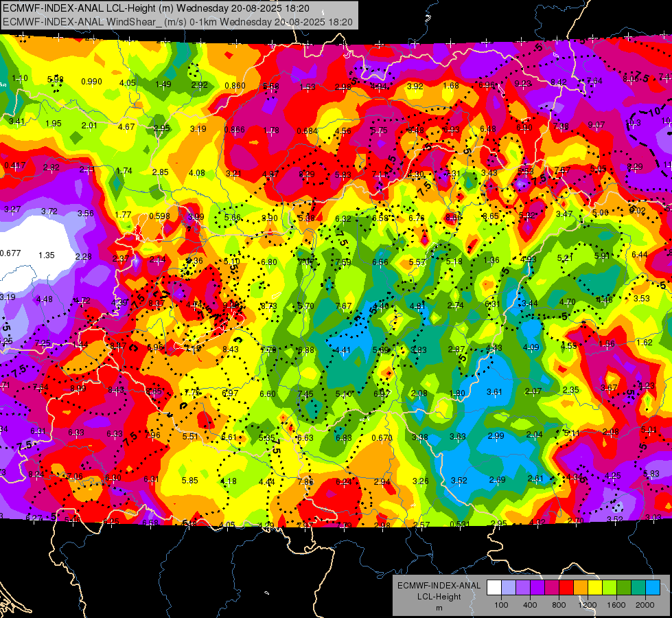
Task: Click the legend unit label m
Action: pos(439,608)
